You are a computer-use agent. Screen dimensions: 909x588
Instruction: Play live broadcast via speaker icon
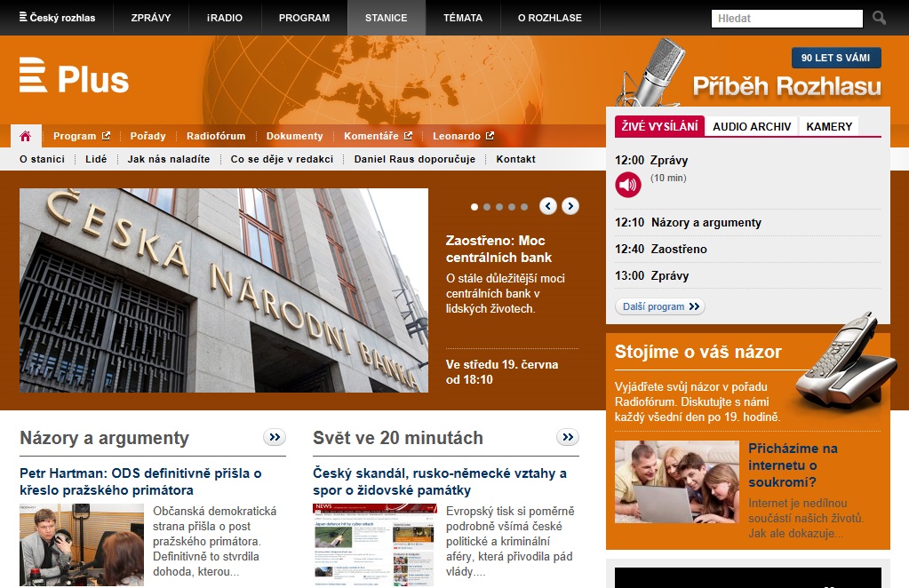pyautogui.click(x=627, y=185)
